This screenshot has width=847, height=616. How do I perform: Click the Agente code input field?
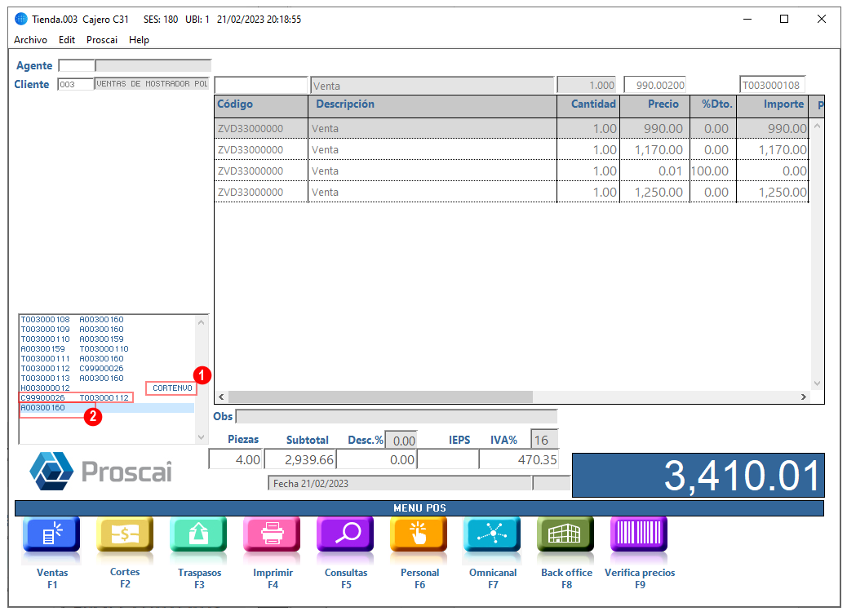point(76,66)
